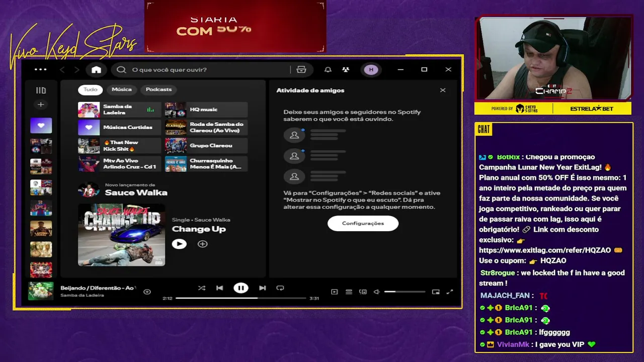
Task: Open the Samba da Ladeira card
Action: 119,110
